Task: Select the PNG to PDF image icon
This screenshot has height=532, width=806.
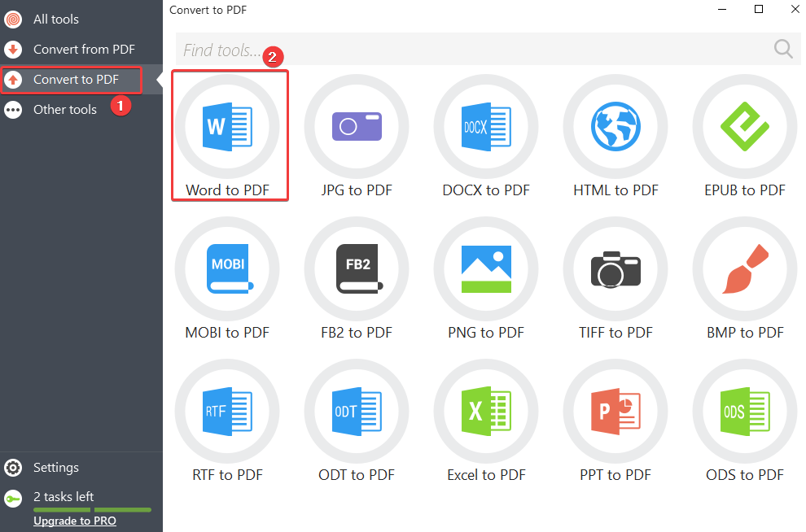Action: click(x=486, y=269)
